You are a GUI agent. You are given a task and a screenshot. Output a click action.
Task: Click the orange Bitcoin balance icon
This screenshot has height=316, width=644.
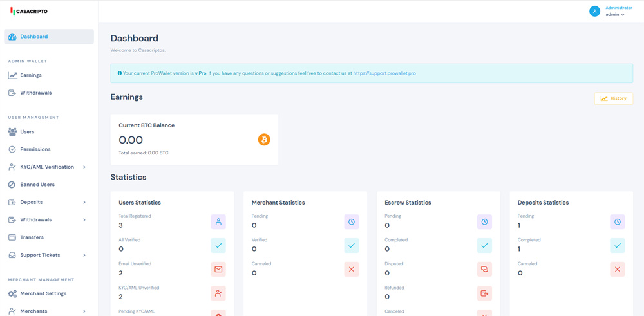click(x=264, y=140)
